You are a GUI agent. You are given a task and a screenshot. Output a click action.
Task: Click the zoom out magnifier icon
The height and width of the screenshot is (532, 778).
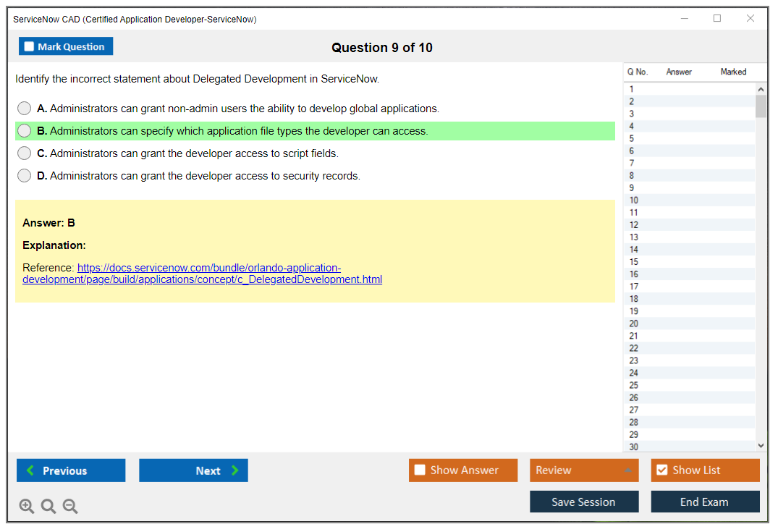point(70,506)
